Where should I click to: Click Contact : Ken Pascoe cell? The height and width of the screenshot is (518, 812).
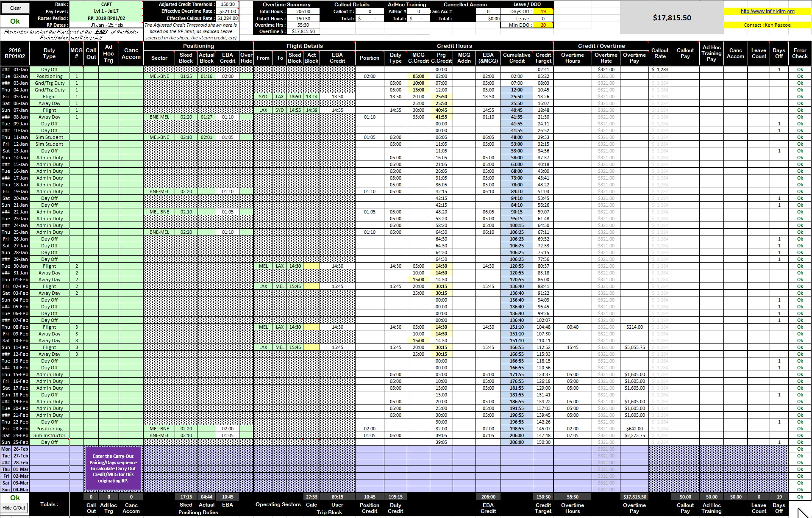point(768,25)
